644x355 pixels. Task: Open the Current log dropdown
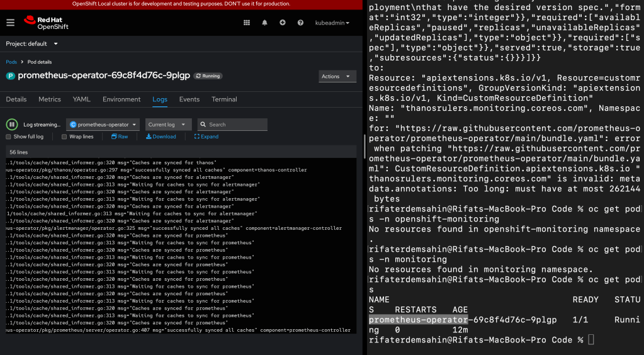[x=168, y=125]
